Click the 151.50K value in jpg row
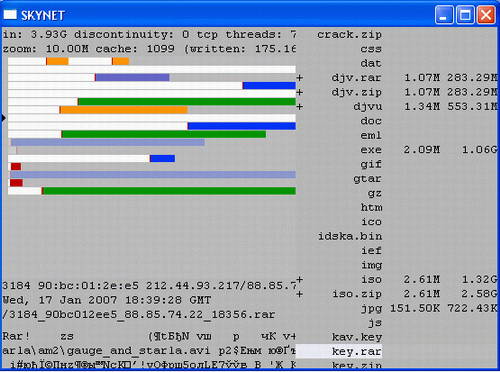Image resolution: width=500 pixels, height=372 pixels. click(x=415, y=308)
